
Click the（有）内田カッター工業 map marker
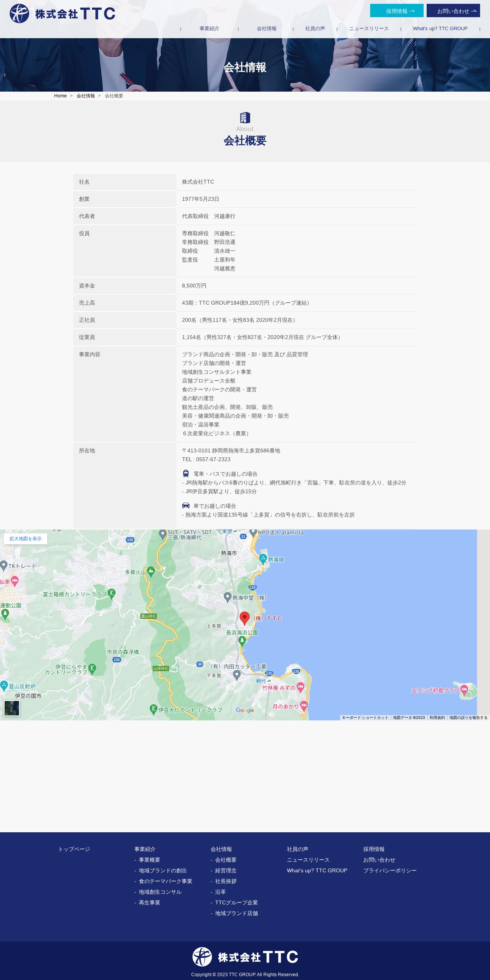(x=237, y=675)
